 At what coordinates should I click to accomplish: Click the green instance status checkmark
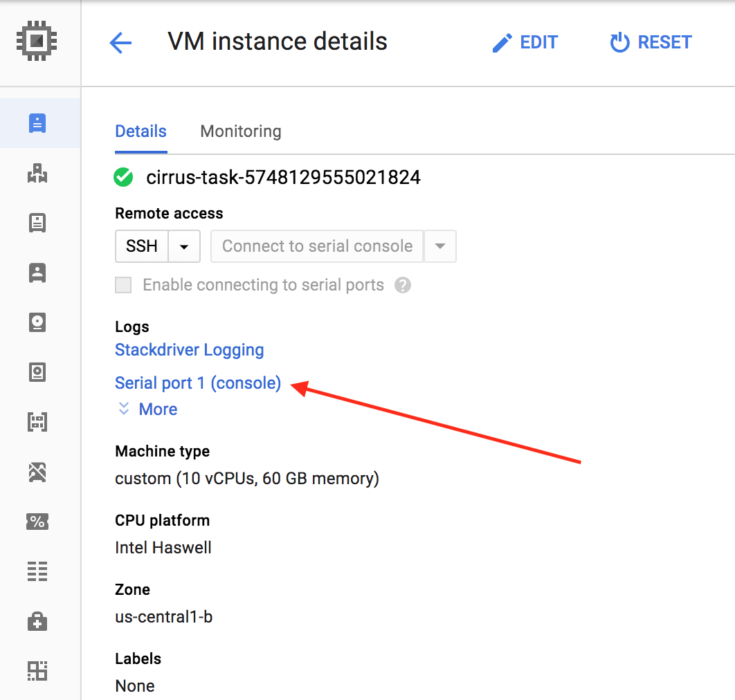pos(122,177)
